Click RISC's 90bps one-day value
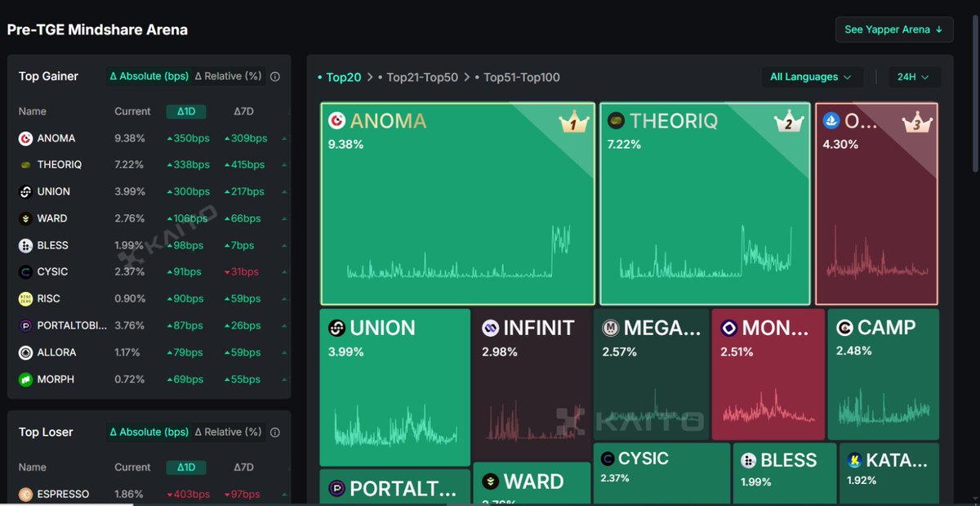The width and height of the screenshot is (980, 506). [x=185, y=299]
